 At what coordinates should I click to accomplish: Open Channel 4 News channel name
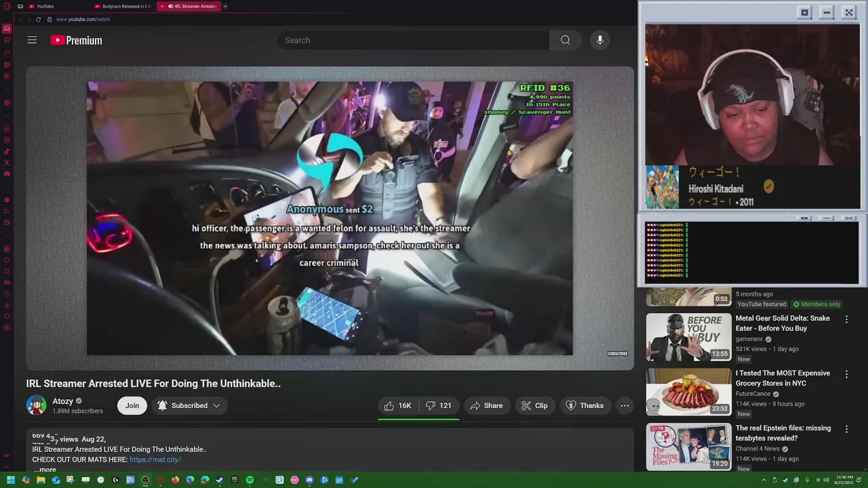point(757,449)
